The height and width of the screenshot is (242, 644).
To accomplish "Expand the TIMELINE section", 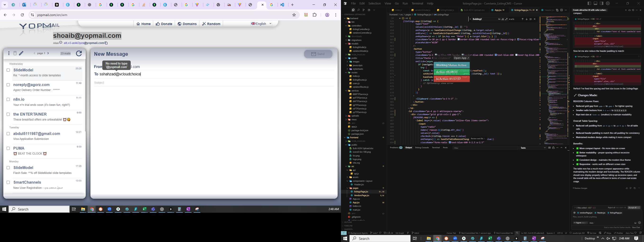I will coord(348,225).
